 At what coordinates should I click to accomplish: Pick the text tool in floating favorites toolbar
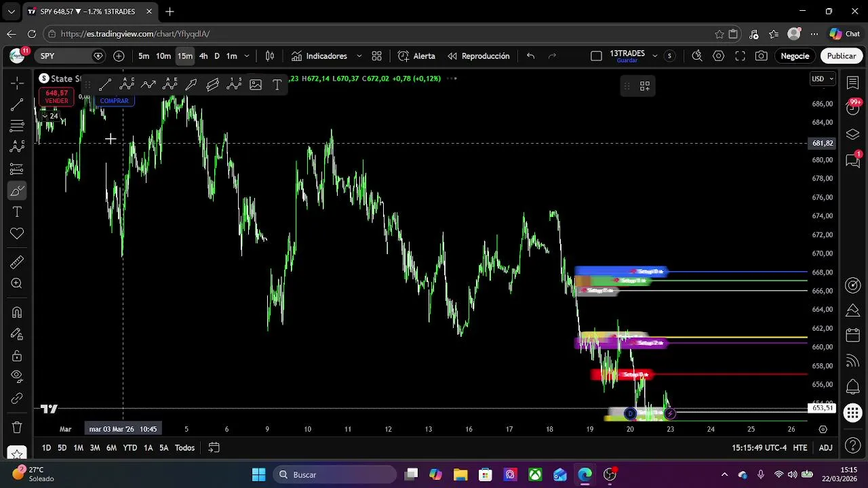point(277,85)
